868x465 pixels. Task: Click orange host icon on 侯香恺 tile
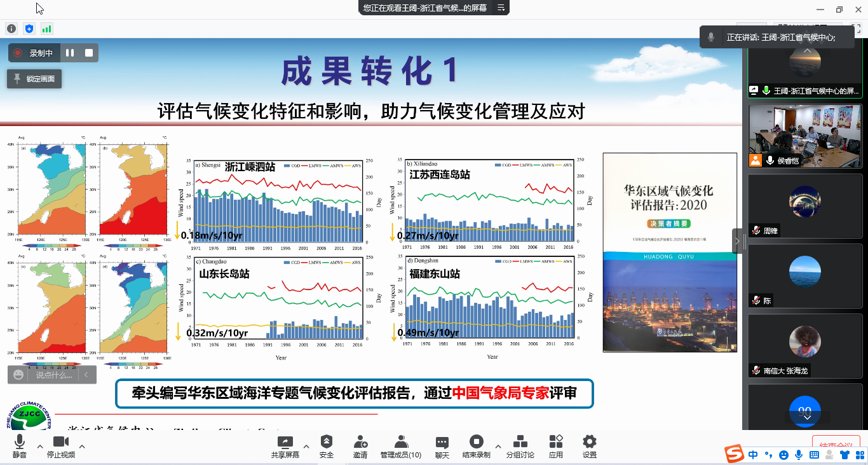click(755, 160)
